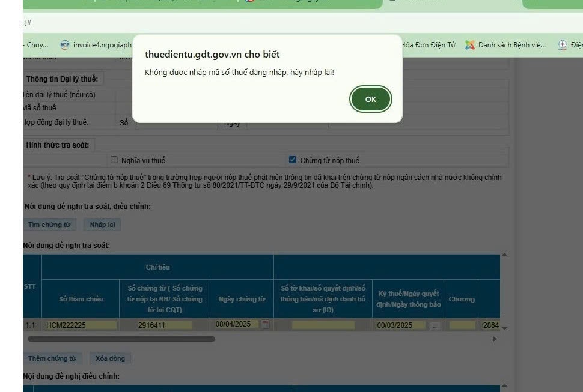
Task: Click the rightmost globe bookmark icon
Action: click(563, 45)
